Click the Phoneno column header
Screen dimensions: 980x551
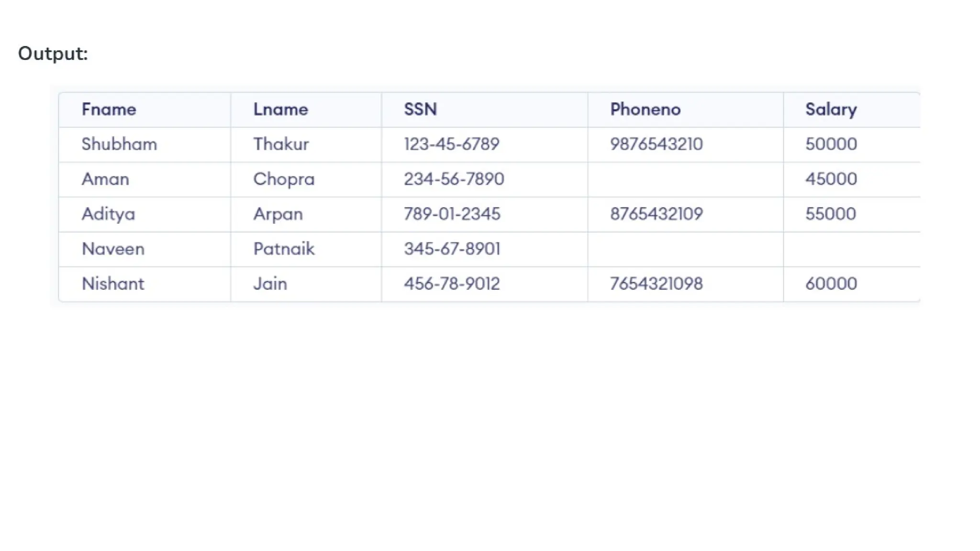(645, 110)
